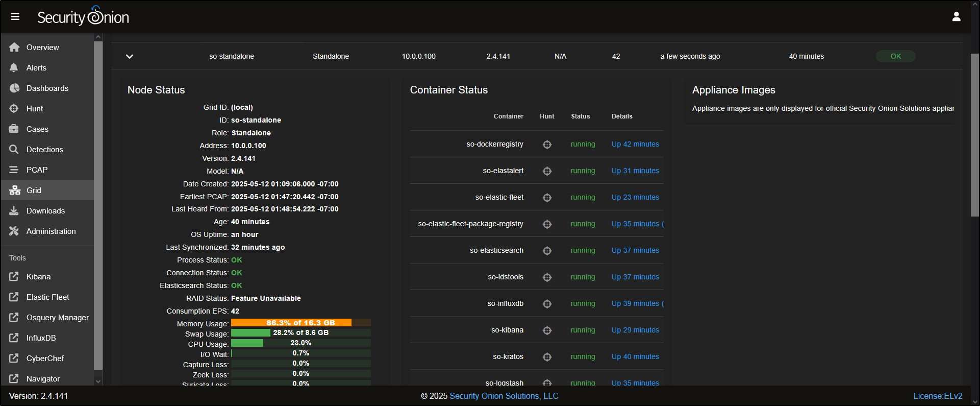Viewport: 980px width, 406px height.
Task: Collapse the so-standalone node row
Action: [130, 57]
